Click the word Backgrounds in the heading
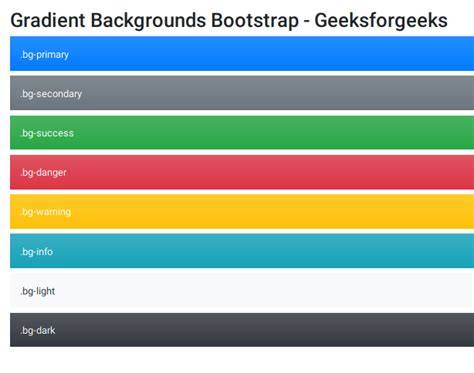 [148, 21]
